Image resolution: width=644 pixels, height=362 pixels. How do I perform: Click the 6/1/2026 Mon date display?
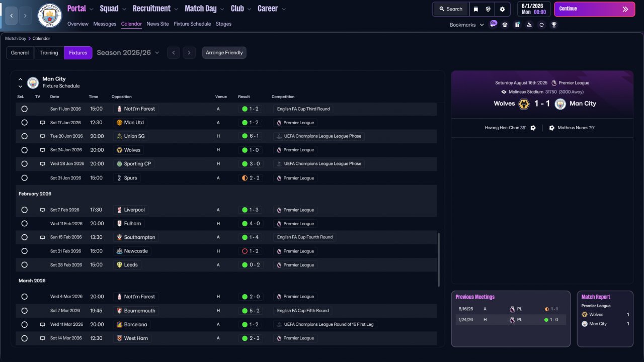(534, 9)
